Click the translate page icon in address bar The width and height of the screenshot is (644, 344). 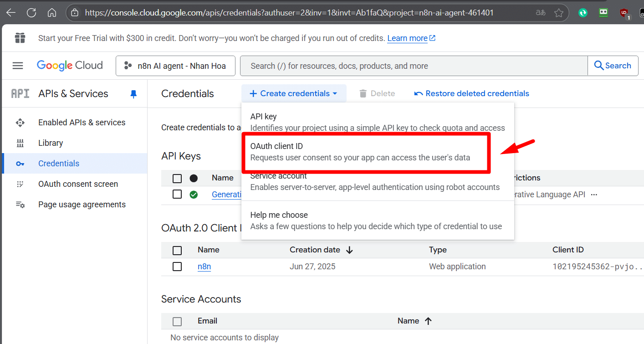tap(541, 13)
